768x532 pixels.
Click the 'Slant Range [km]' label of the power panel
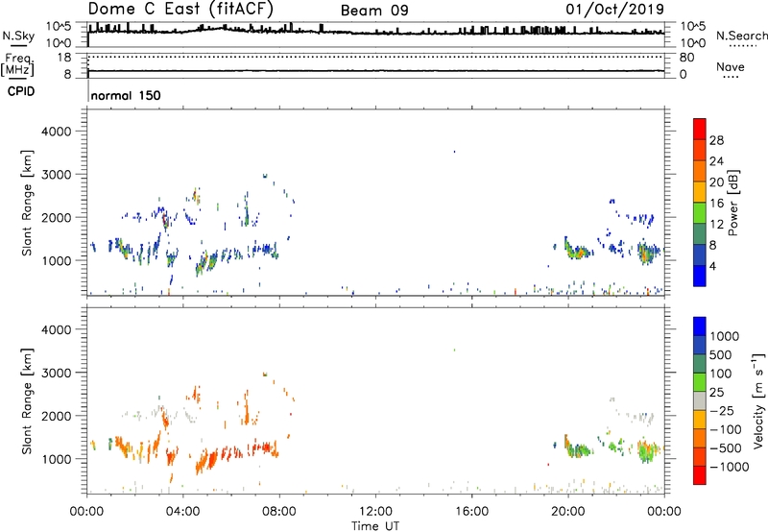27,203
